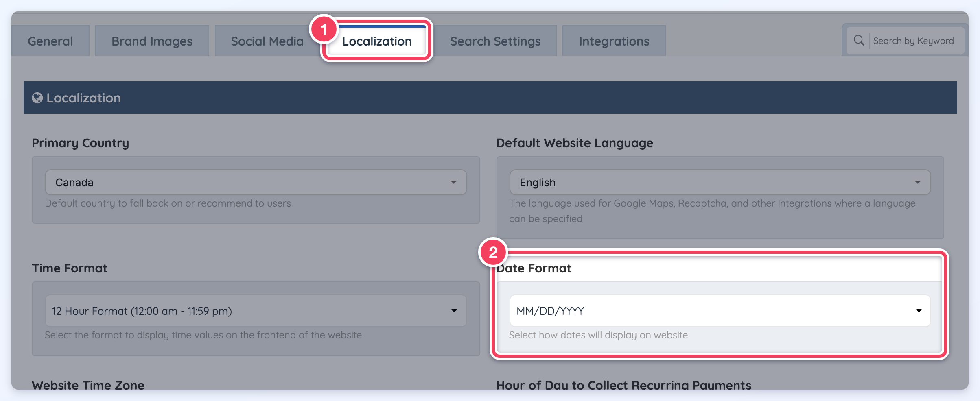Click the Date Format label
Screen dimensions: 980x401
534,268
